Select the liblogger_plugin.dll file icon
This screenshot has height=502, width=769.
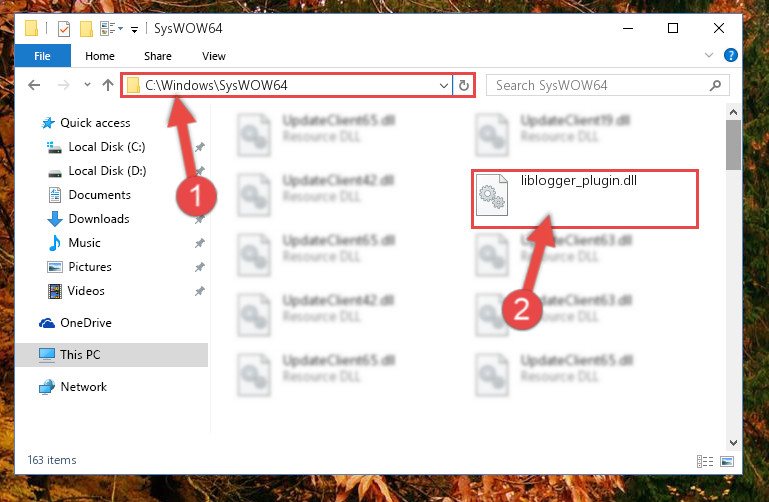(492, 195)
